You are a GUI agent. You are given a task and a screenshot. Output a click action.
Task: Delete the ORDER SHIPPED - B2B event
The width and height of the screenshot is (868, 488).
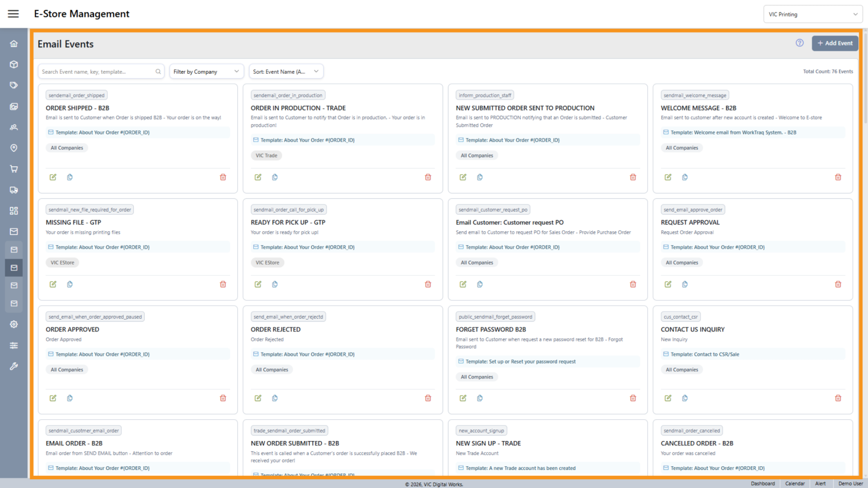(x=223, y=177)
